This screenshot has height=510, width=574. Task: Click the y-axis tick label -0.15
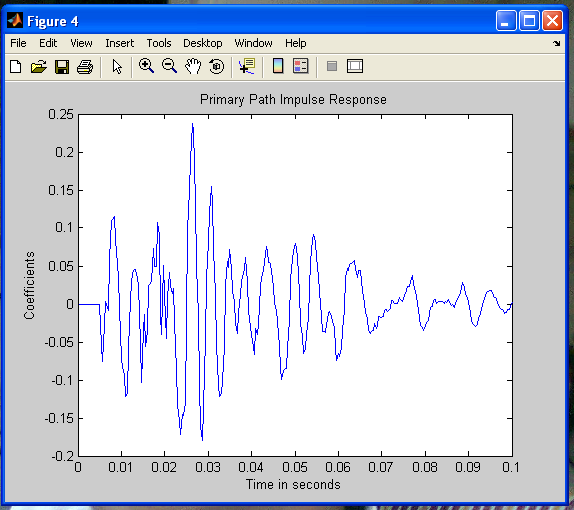click(x=59, y=418)
